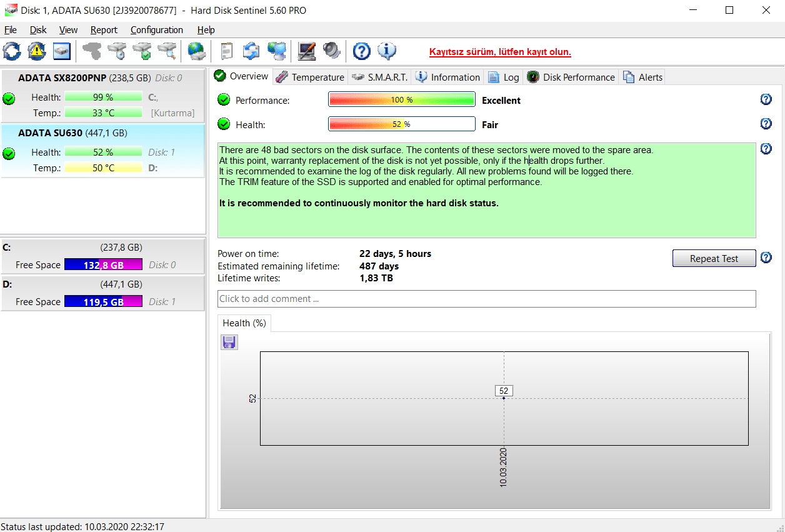Switch to the Temperature tab
Screen dimensions: 785x532
310,77
